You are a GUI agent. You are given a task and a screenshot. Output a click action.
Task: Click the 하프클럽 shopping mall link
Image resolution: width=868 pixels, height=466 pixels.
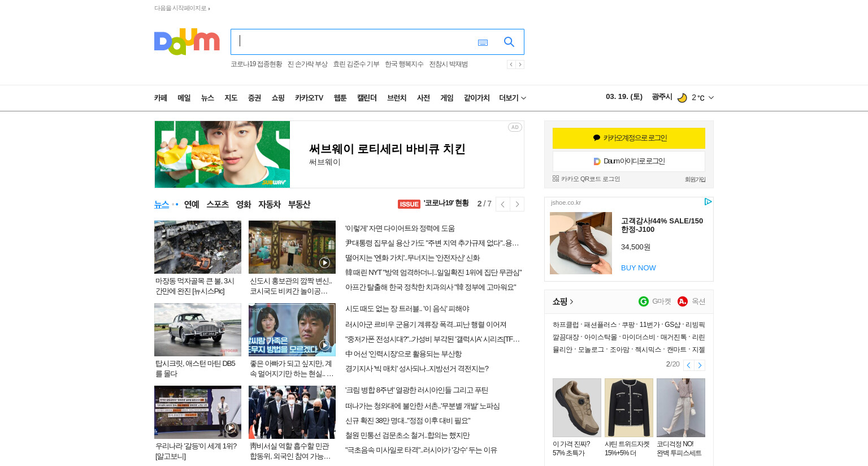(x=566, y=325)
